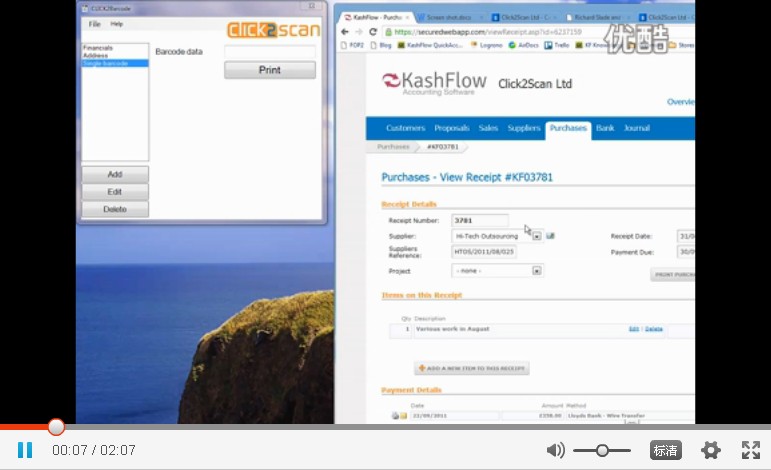Screen dimensions: 771x470
Task: Click the Payment Due date field
Action: coord(686,252)
